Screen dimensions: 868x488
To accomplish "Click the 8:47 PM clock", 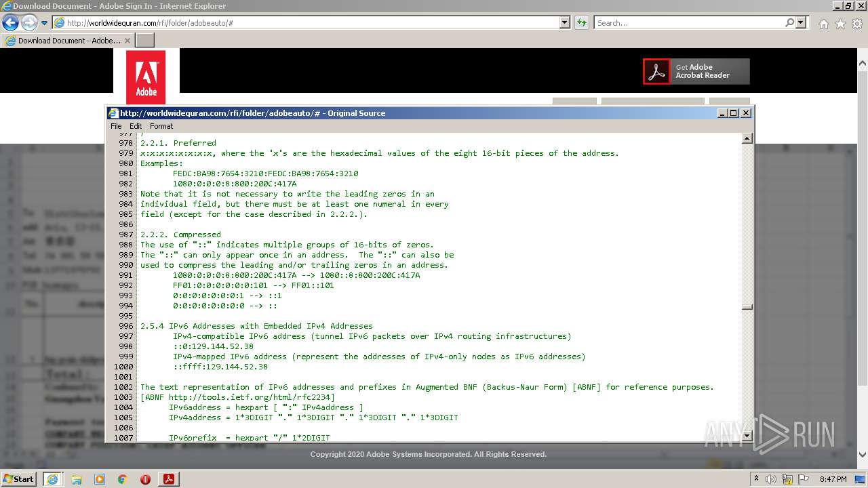I will [833, 479].
